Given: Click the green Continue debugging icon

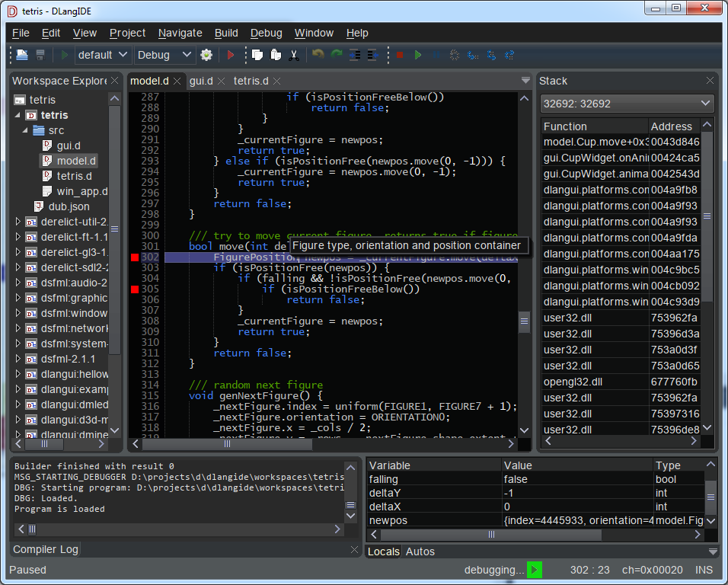Looking at the screenshot, I should coord(418,55).
